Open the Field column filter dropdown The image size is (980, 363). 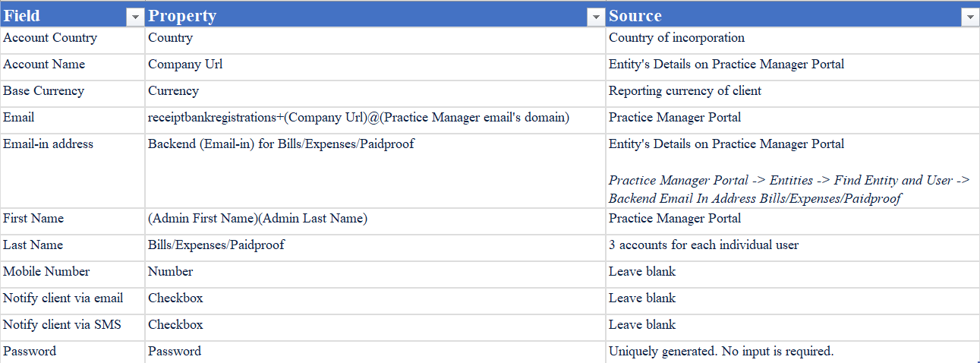(135, 17)
